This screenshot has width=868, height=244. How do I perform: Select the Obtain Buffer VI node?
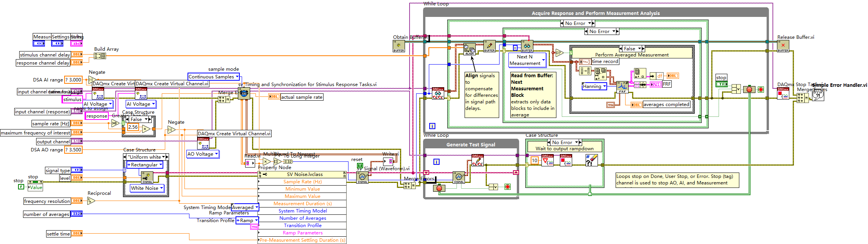(x=398, y=46)
